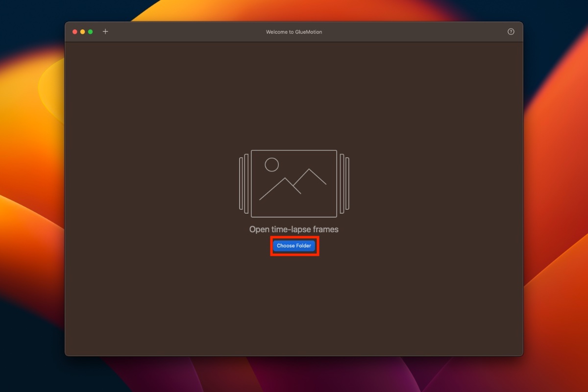Click the "Open time-lapse frames" text
The image size is (588, 392).
pos(294,229)
